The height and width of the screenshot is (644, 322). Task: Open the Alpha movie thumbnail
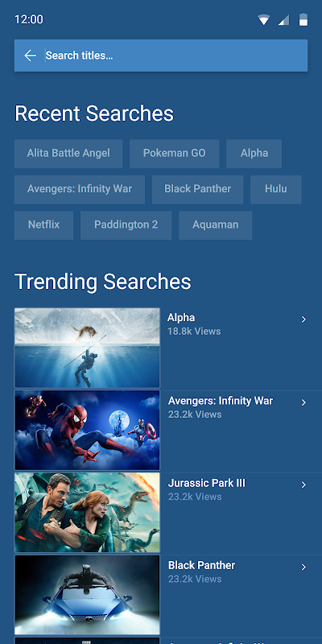tap(87, 348)
